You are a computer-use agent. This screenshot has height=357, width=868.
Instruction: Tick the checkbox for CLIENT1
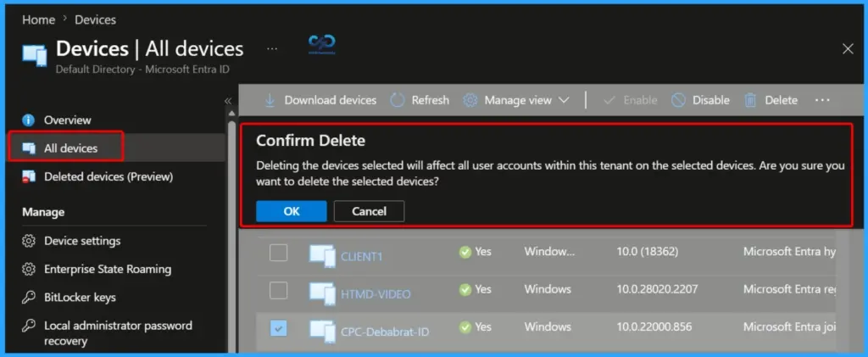click(278, 253)
